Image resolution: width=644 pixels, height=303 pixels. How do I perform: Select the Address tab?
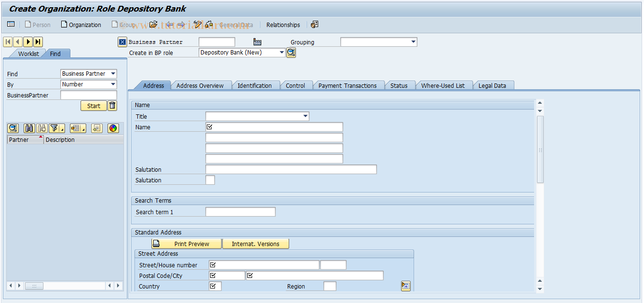[154, 85]
